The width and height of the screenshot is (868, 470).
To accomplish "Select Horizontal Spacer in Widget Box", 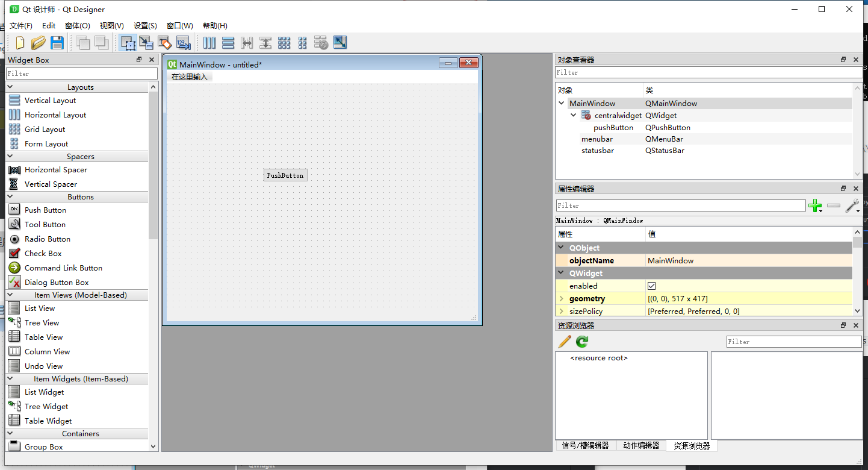I will coord(55,170).
